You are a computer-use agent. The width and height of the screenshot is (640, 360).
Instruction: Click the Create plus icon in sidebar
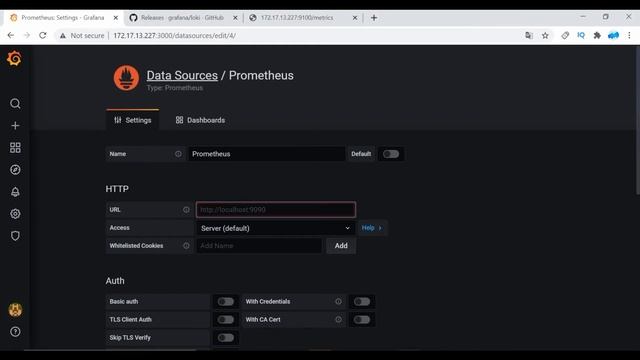click(15, 126)
